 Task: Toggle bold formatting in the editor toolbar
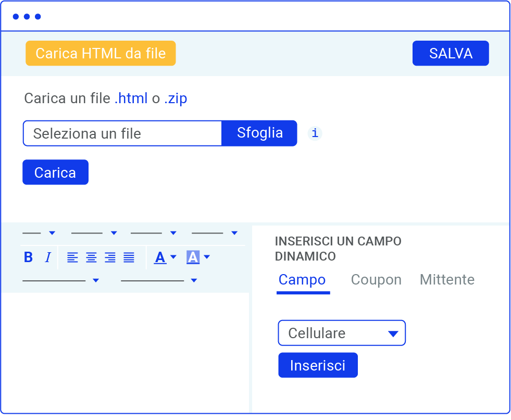[28, 257]
